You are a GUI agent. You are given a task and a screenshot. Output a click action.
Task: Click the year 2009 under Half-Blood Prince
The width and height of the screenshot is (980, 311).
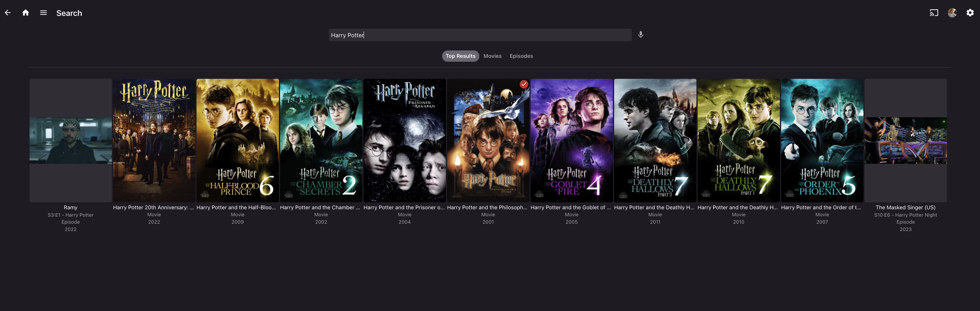[238, 222]
